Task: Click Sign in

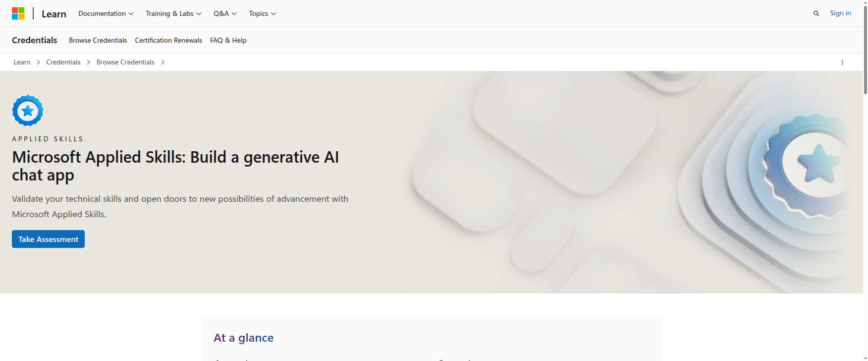Action: pyautogui.click(x=840, y=13)
